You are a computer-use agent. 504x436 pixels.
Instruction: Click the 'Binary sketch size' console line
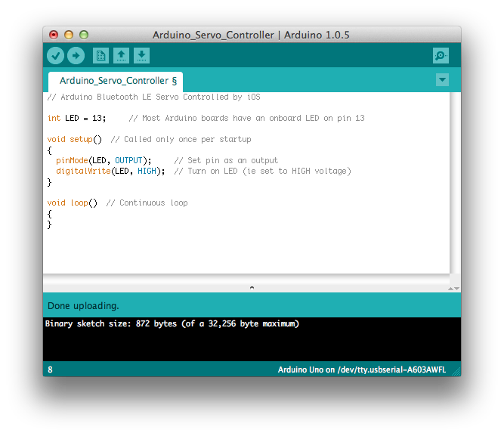(172, 323)
